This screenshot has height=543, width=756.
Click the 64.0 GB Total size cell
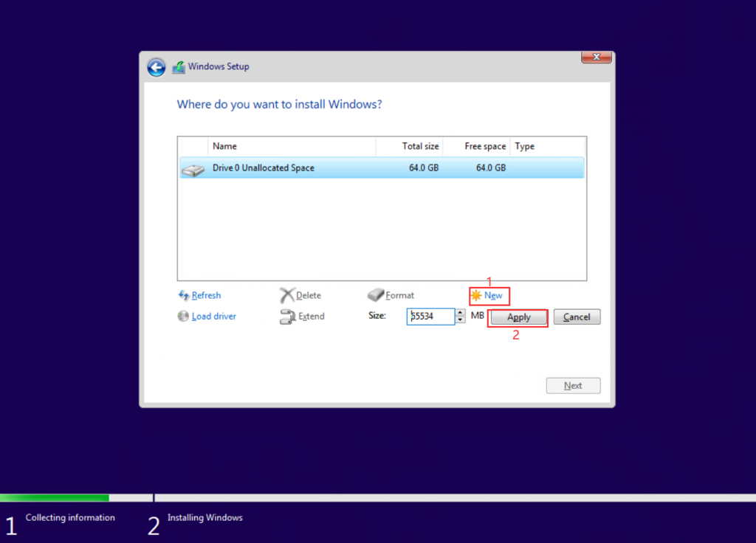pos(424,167)
